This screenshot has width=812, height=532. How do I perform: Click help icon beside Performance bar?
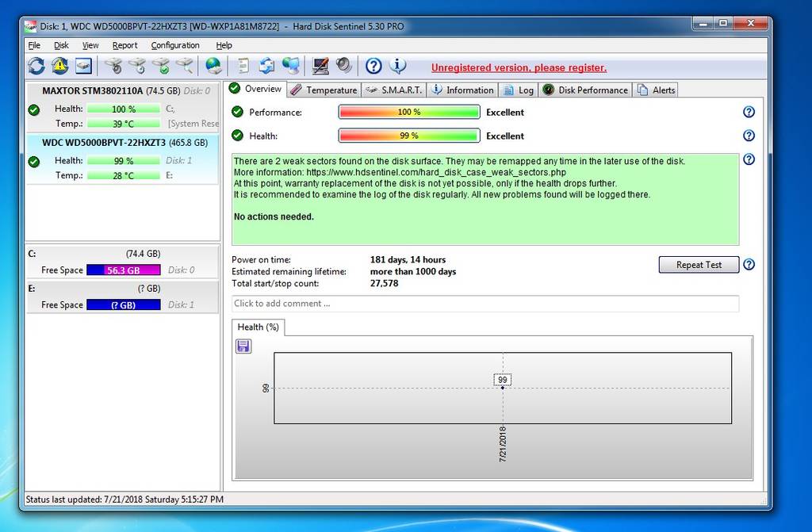tap(749, 112)
